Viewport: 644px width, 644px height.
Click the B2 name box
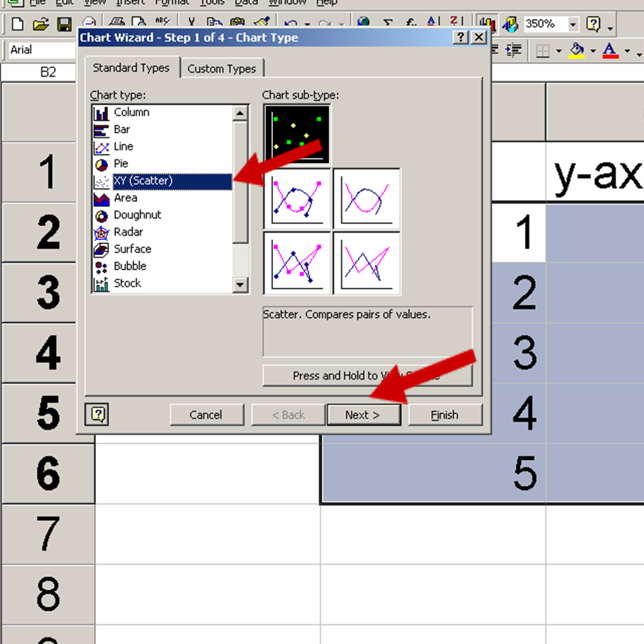pyautogui.click(x=39, y=72)
